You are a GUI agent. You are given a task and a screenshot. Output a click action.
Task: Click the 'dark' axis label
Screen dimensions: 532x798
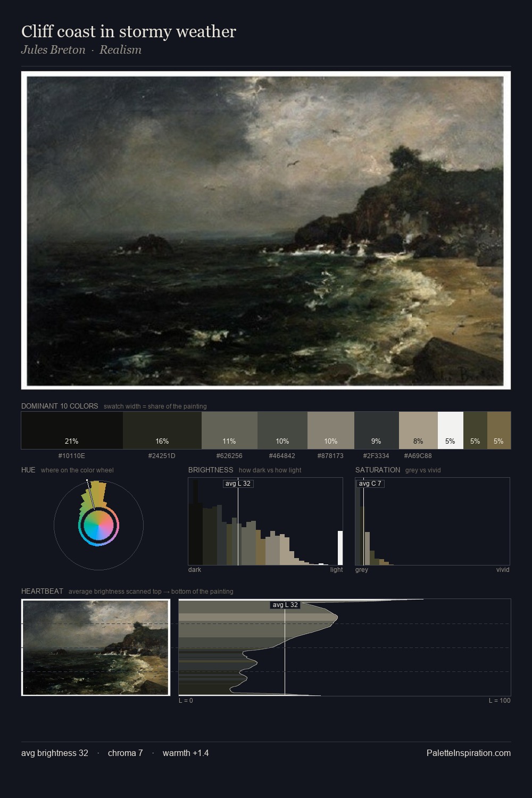[x=195, y=570]
